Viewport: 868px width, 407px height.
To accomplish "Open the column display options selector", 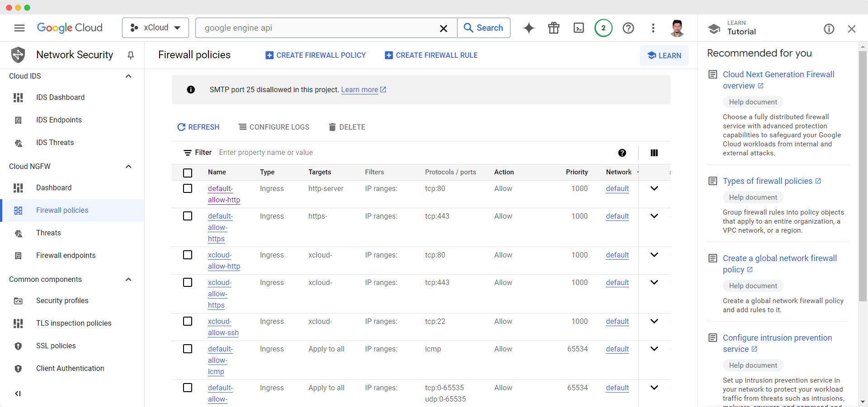I will [654, 153].
